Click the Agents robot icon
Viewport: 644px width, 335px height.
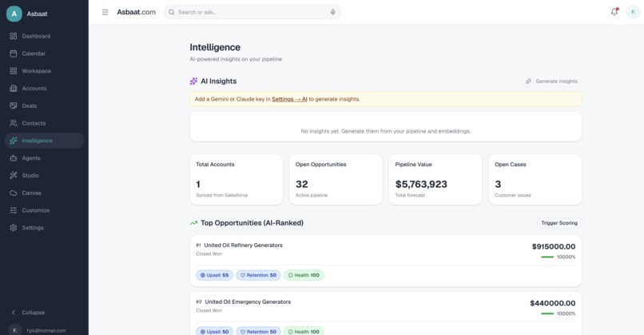pos(14,158)
